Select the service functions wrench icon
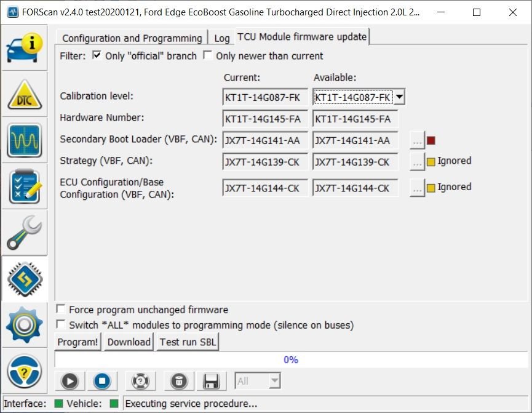Screen dimensions: 532x413 point(25,233)
